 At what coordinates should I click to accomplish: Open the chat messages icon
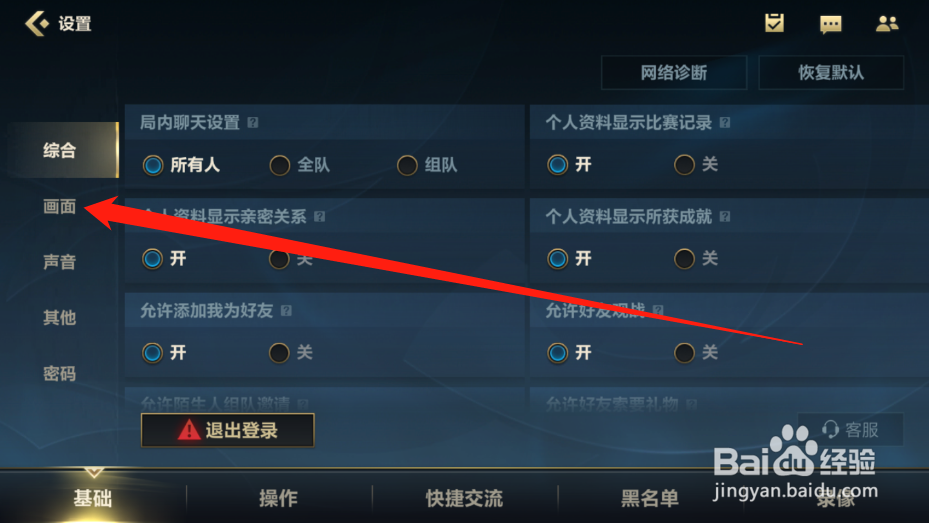click(x=830, y=24)
